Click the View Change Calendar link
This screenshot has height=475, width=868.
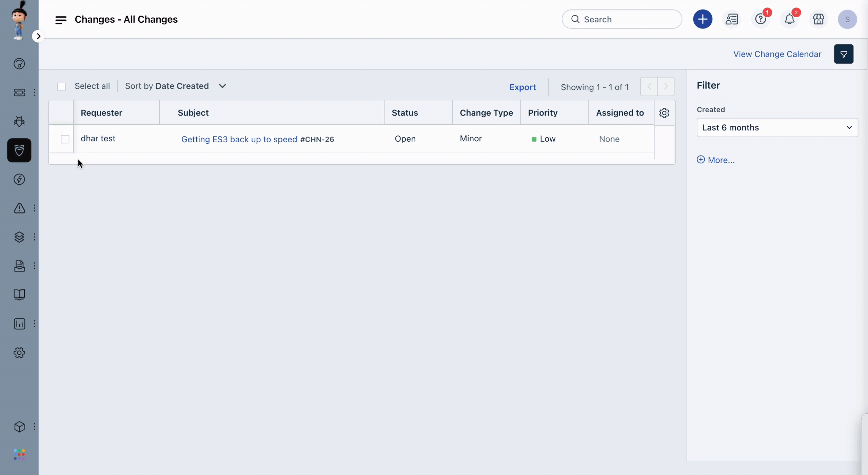[x=777, y=54]
